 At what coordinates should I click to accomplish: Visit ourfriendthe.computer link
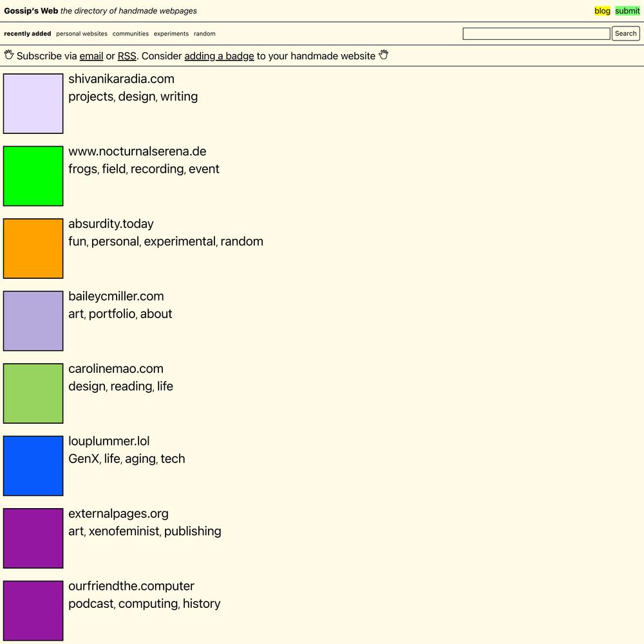[131, 586]
